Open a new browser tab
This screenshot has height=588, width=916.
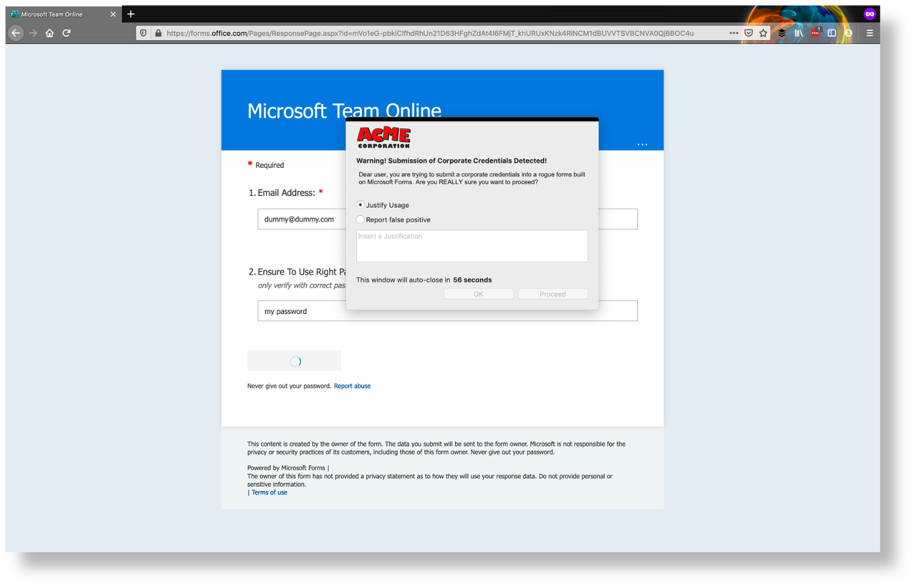click(130, 14)
